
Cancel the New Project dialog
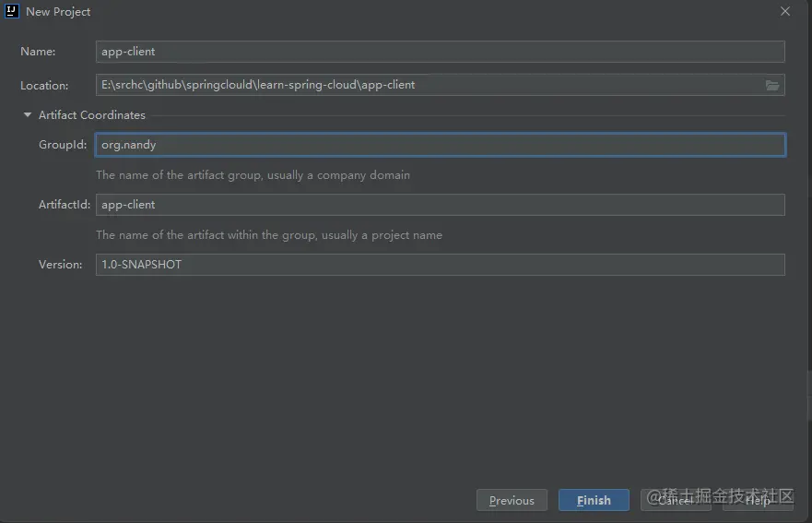pos(676,500)
